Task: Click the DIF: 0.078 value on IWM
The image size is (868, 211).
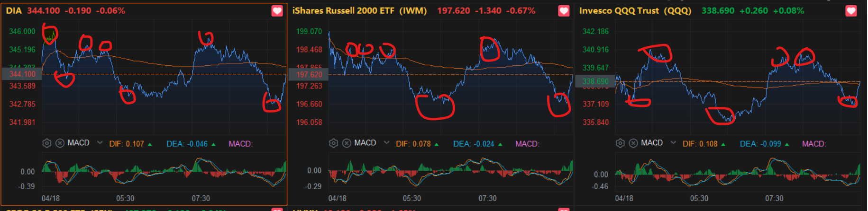Action: (x=413, y=144)
